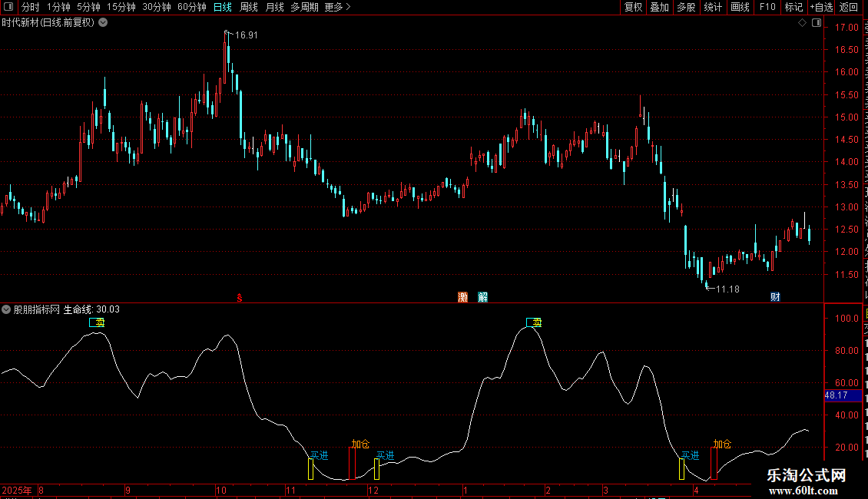The width and height of the screenshot is (868, 499).
Task: Click the 买进 marker in late March
Action: (x=690, y=455)
